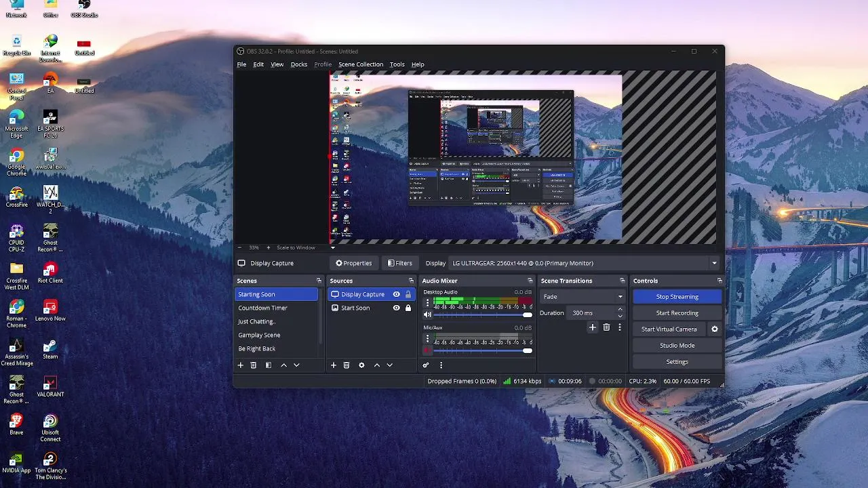Add a new source with plus icon

point(333,365)
